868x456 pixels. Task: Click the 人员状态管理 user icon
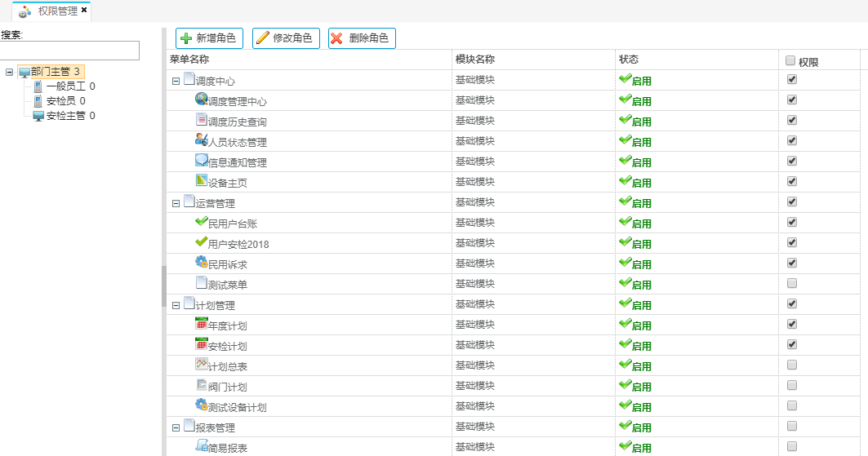click(x=202, y=139)
